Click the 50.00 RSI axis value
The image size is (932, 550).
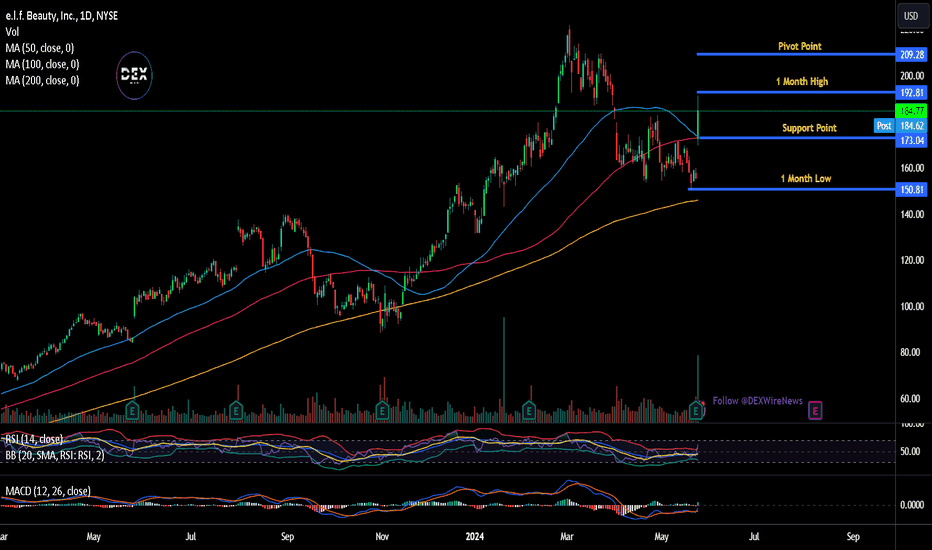[x=910, y=452]
